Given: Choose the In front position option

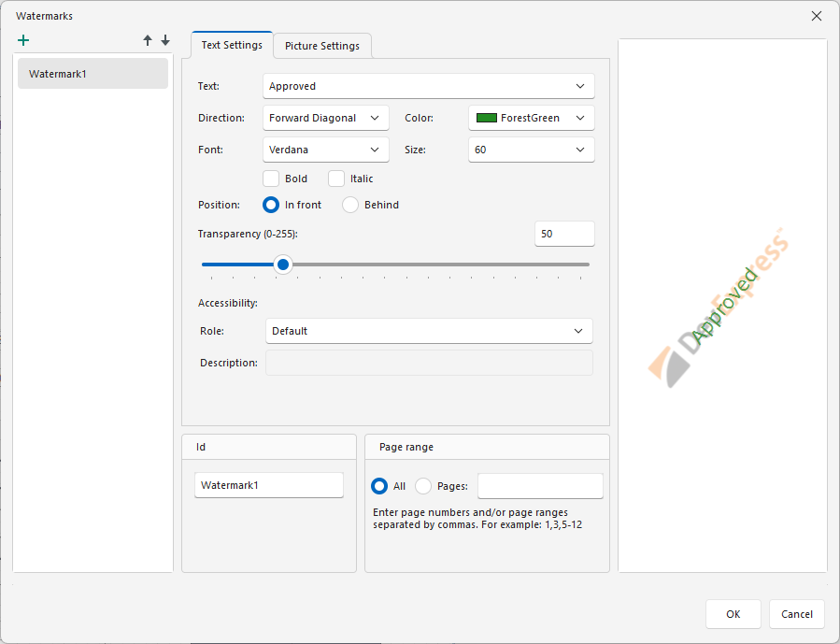Looking at the screenshot, I should pos(271,205).
